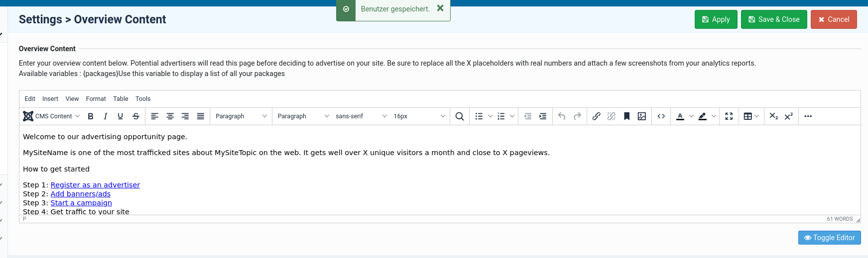This screenshot has height=258, width=868.
Task: Click the P element path indicator
Action: pos(24,219)
